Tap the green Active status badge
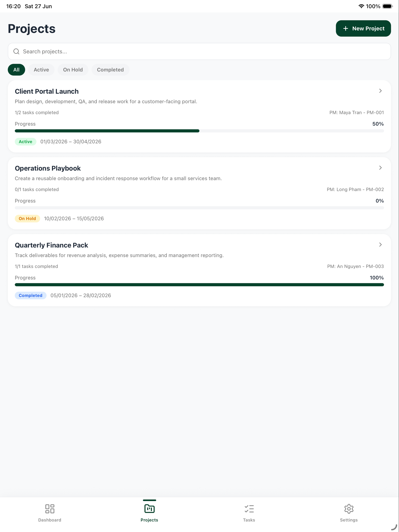 pos(26,142)
